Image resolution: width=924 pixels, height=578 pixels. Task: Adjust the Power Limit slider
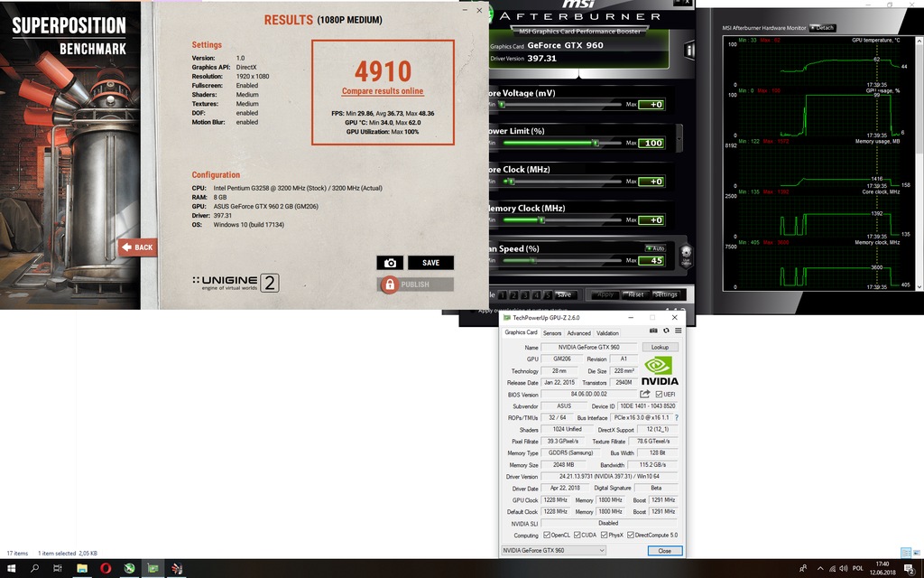click(x=562, y=143)
